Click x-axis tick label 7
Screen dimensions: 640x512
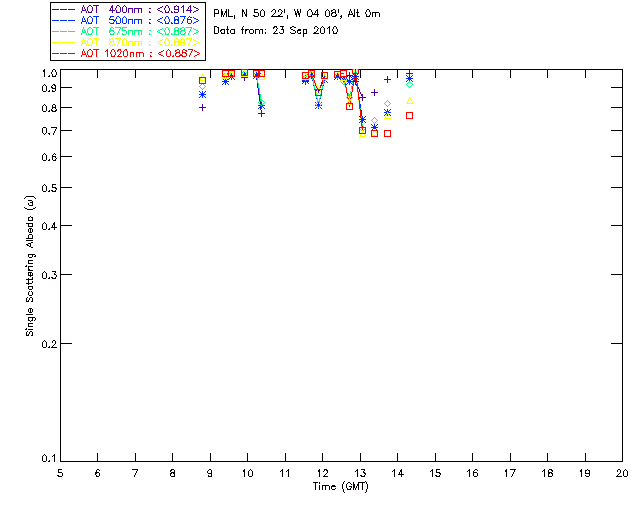click(135, 473)
